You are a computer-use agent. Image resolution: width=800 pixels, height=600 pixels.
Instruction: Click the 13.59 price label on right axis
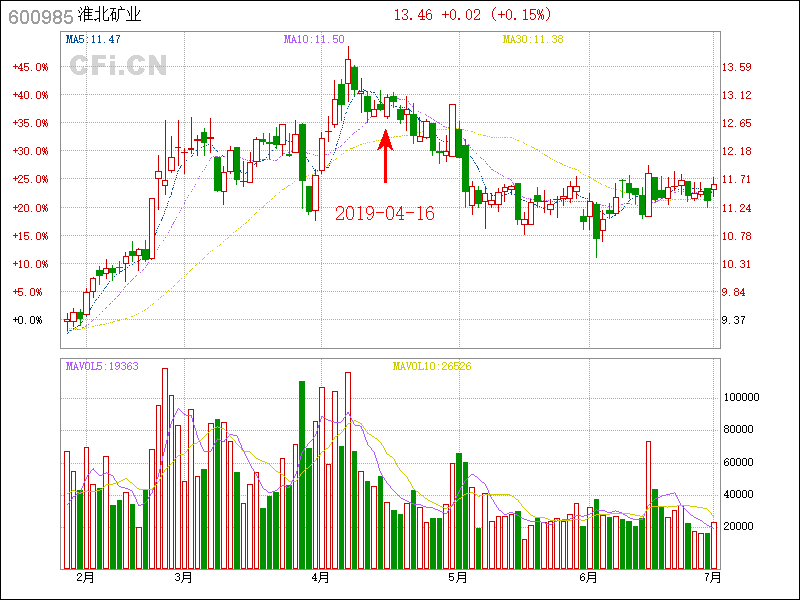(x=737, y=67)
